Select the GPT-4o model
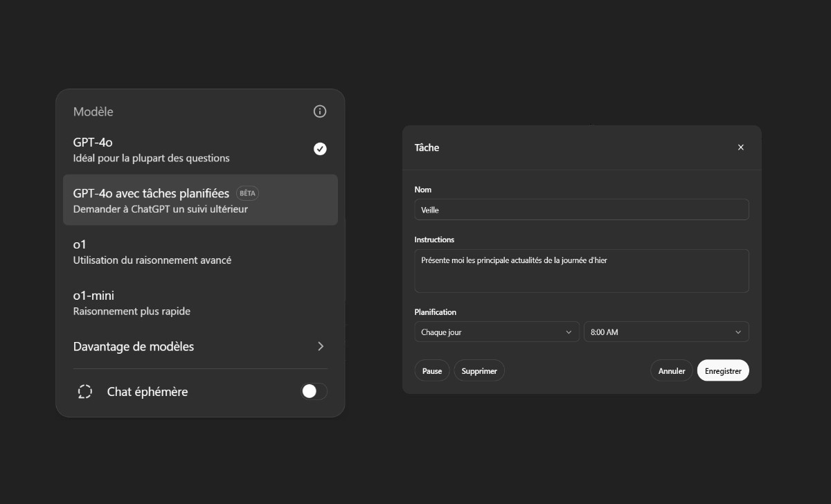831x504 pixels. point(200,149)
